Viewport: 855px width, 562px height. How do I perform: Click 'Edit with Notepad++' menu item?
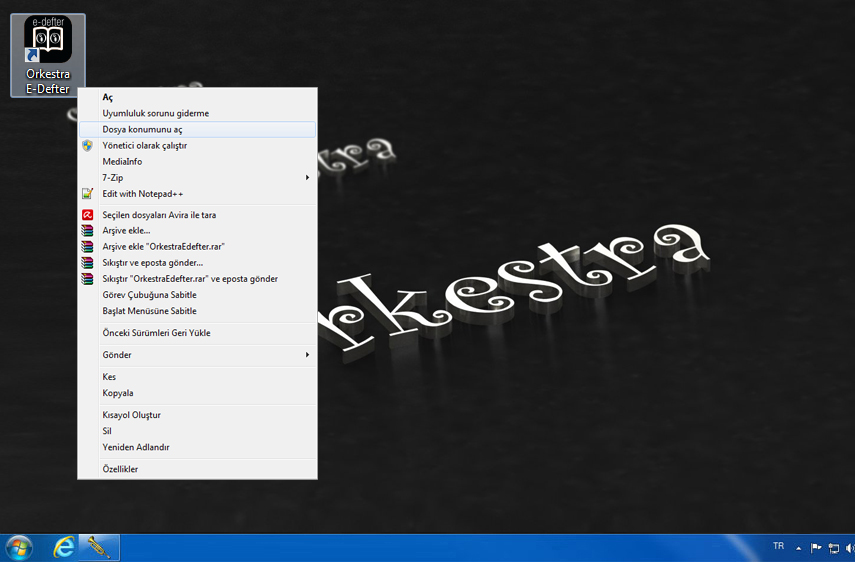tap(142, 194)
